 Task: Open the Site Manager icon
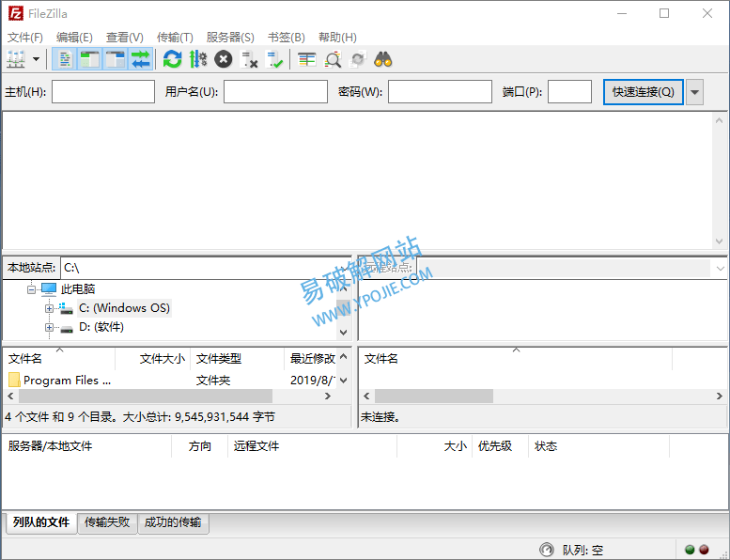coord(16,59)
